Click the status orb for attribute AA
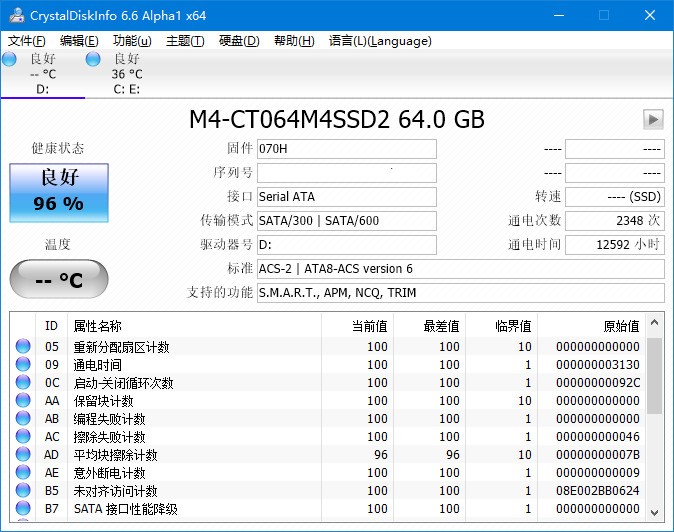The width and height of the screenshot is (674, 532). tap(23, 400)
